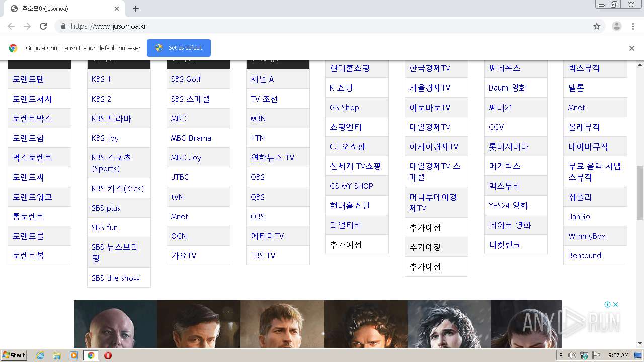Switch to Chrome via its taskbar icon
This screenshot has height=362, width=644.
[x=91, y=355]
